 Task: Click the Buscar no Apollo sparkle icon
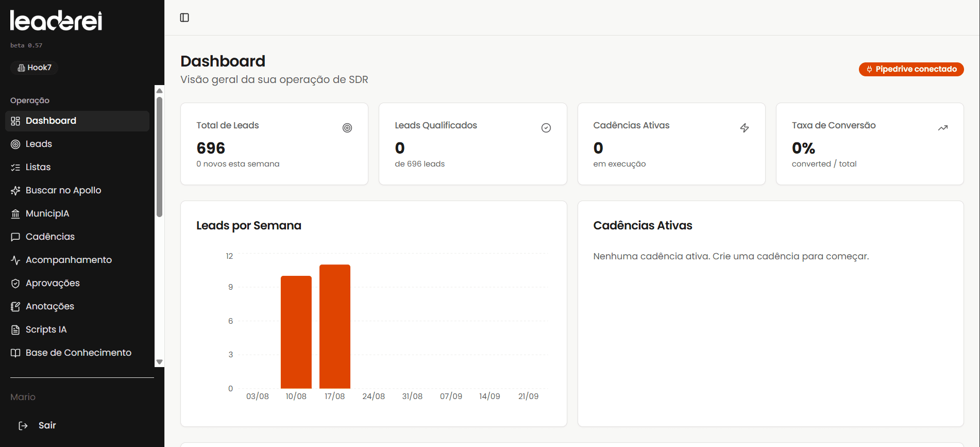tap(15, 190)
